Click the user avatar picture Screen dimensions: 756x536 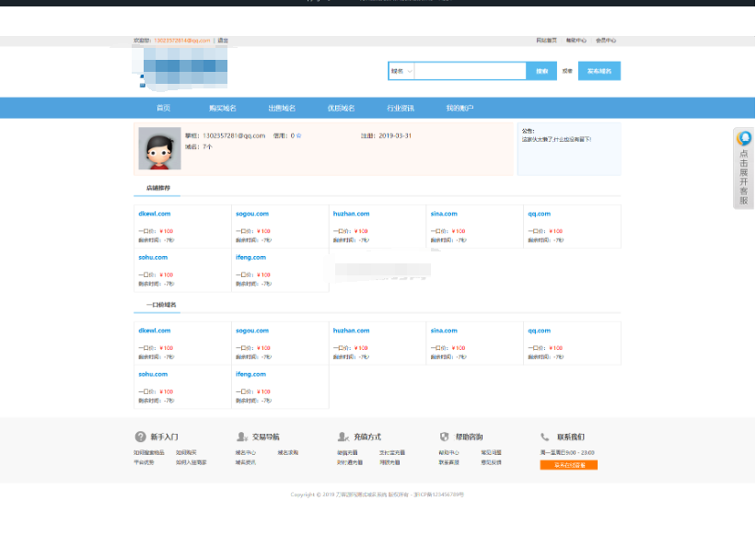click(159, 148)
